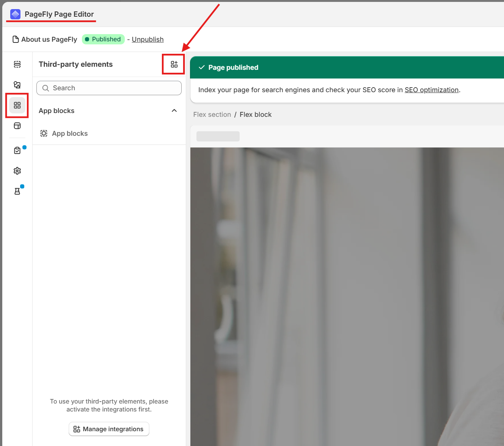Select Flex section in breadcrumb
The image size is (504, 446).
coord(212,115)
